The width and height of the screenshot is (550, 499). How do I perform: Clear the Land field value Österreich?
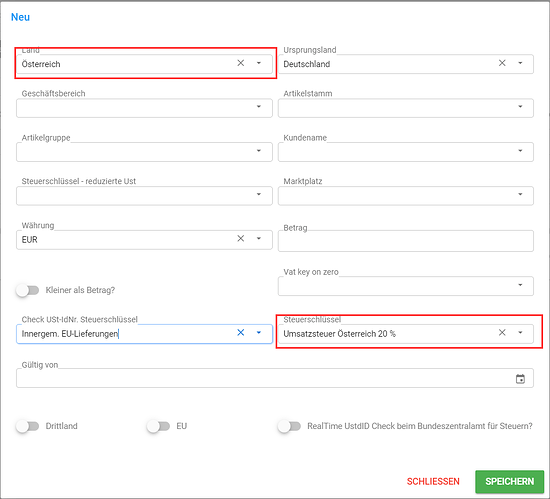241,63
